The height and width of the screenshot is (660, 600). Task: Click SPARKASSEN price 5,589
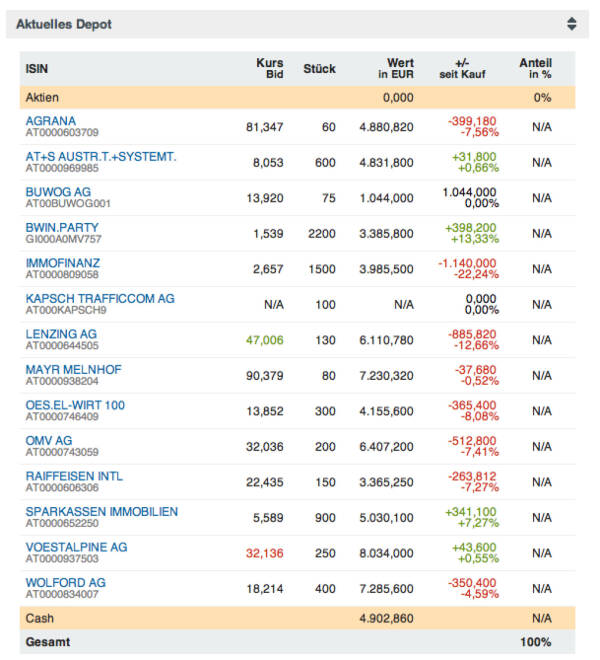tap(268, 518)
